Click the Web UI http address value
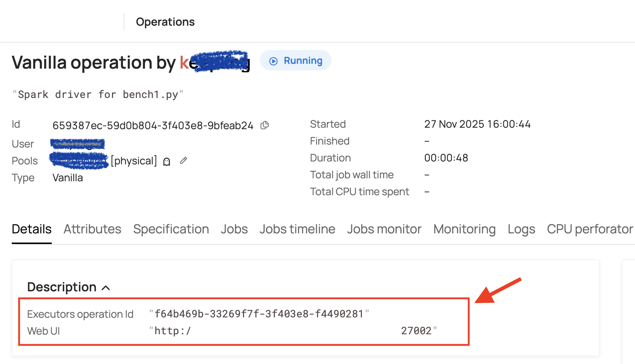635x364 pixels. [x=294, y=331]
